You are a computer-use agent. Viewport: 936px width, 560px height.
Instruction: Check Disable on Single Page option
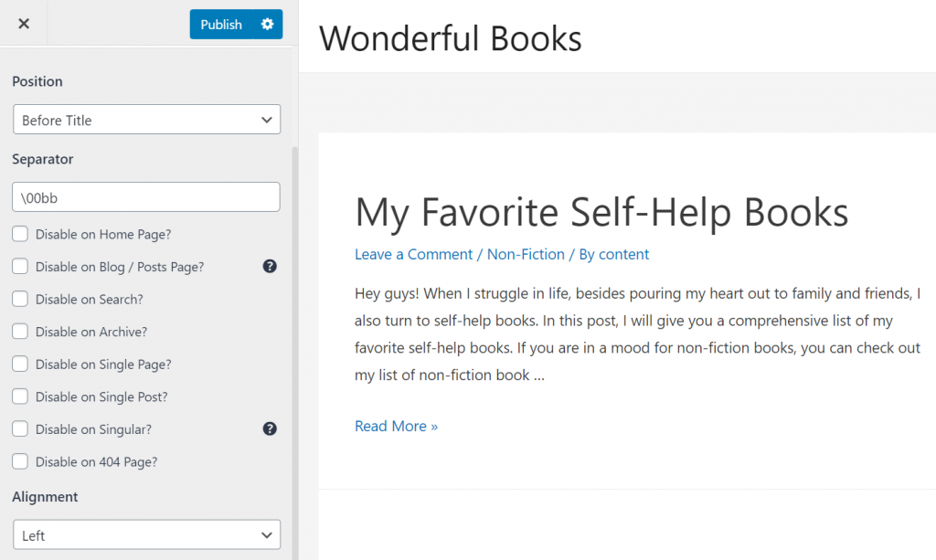pos(20,365)
